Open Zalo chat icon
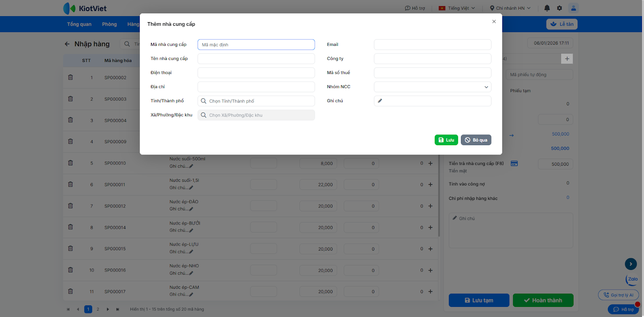The height and width of the screenshot is (317, 644). click(632, 279)
